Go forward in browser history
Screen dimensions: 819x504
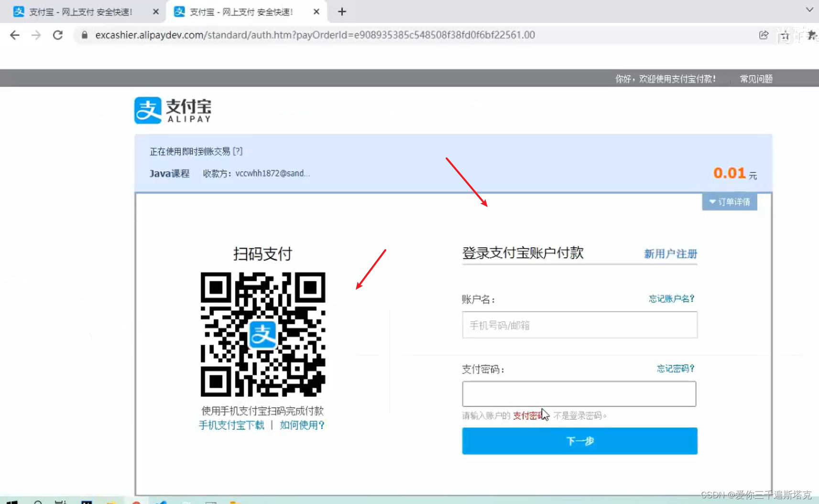pyautogui.click(x=36, y=35)
